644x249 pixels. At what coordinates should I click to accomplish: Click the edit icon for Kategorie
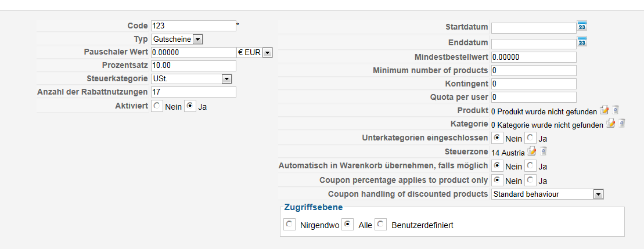610,124
